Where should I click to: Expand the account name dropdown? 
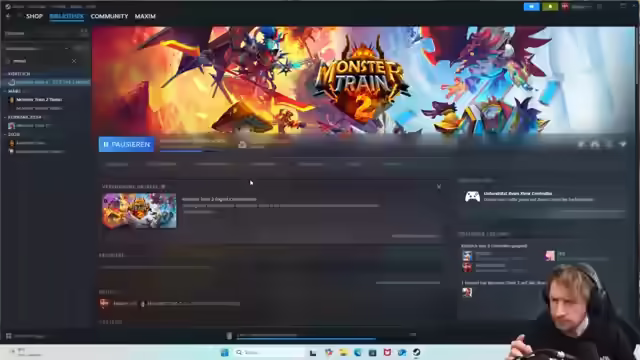pos(582,7)
